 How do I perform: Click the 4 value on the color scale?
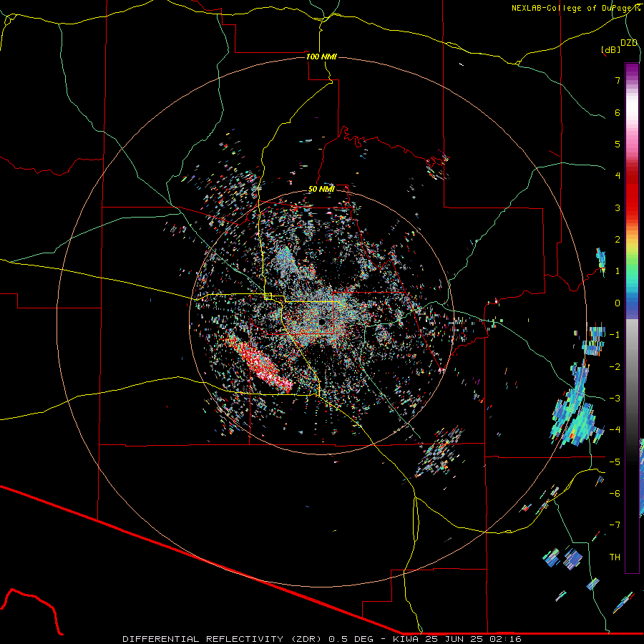(618, 176)
